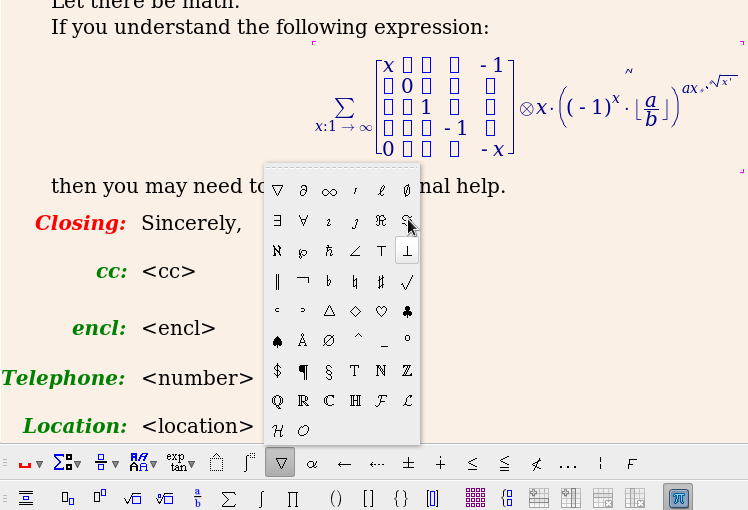Pick the club suit symbol
This screenshot has height=510, width=748.
point(407,311)
